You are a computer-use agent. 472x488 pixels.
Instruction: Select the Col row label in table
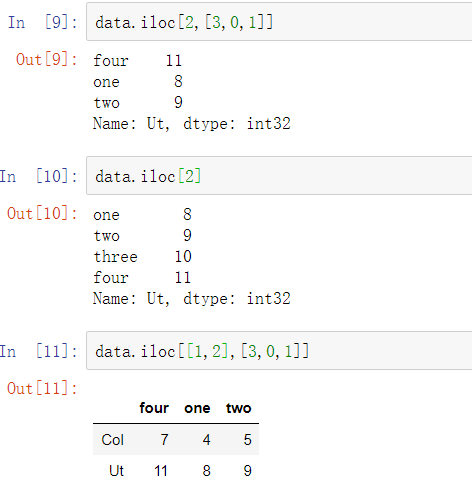pyautogui.click(x=113, y=440)
